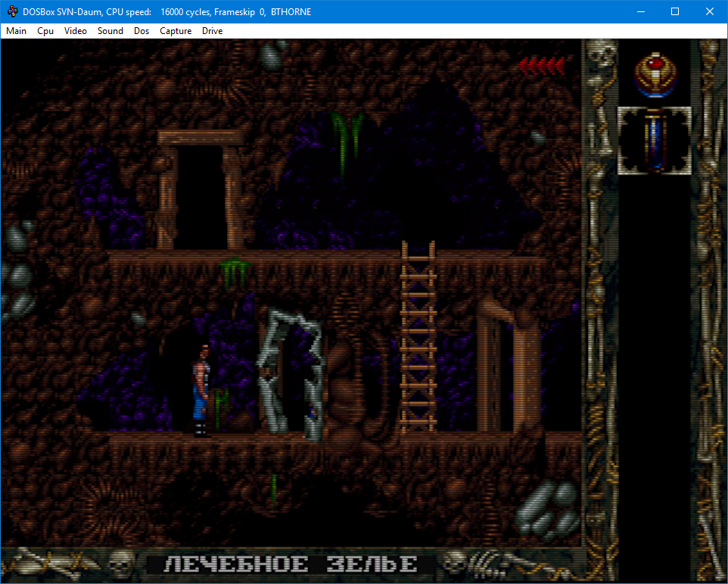This screenshot has height=584, width=728.
Task: Open the Capture menu
Action: click(176, 31)
